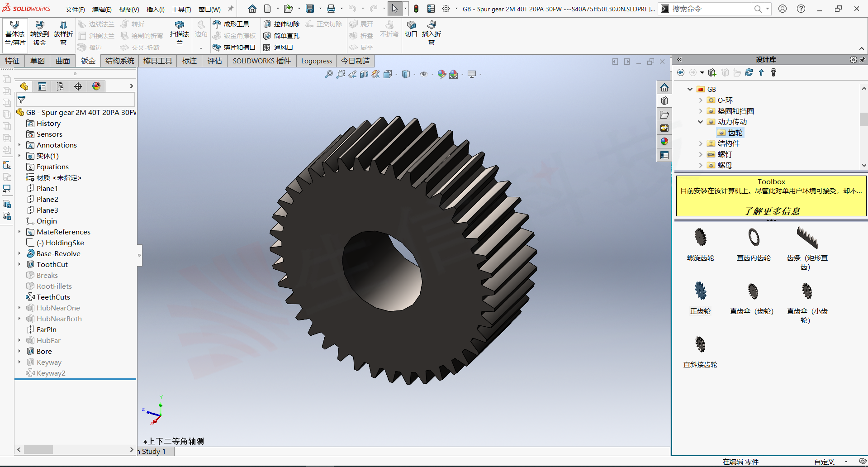Click the feature tree filter field
The width and height of the screenshot is (868, 467).
pyautogui.click(x=76, y=100)
